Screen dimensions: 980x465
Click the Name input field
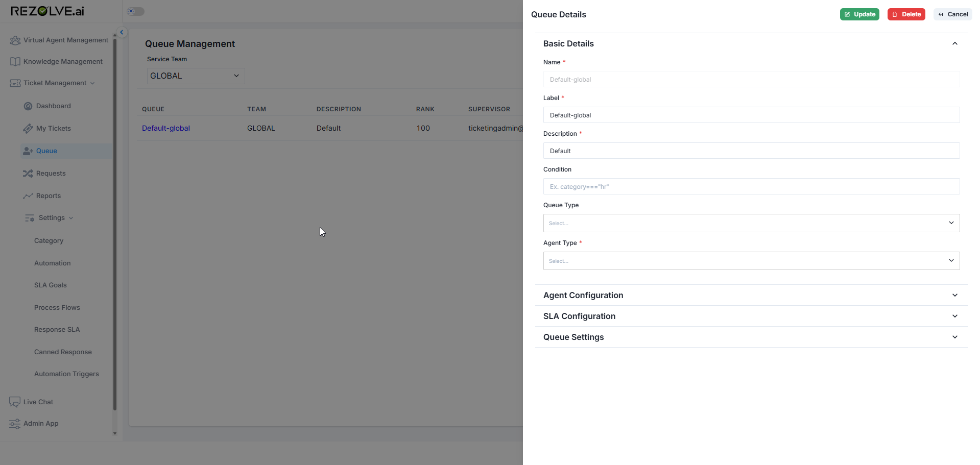pyautogui.click(x=751, y=79)
